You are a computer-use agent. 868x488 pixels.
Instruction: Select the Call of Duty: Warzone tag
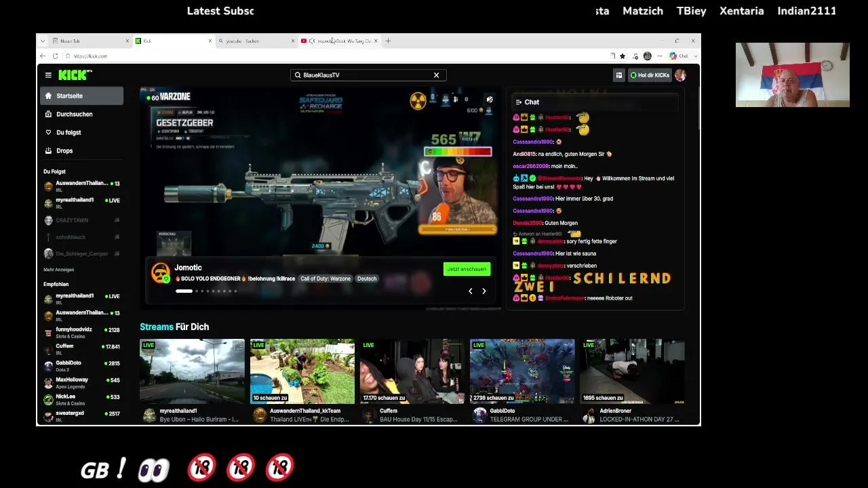(x=325, y=279)
